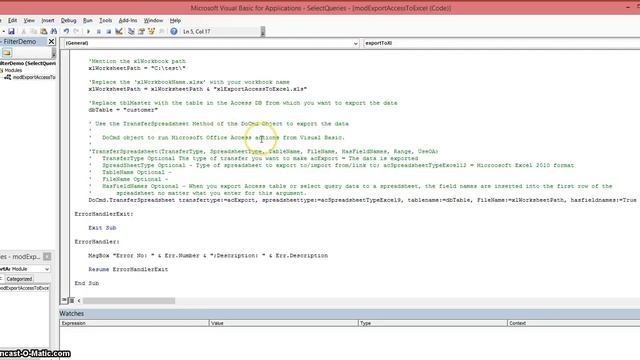Screen dimensions: 640x360
Task: Click the code window scroll-left arrow
Action: (79, 301)
